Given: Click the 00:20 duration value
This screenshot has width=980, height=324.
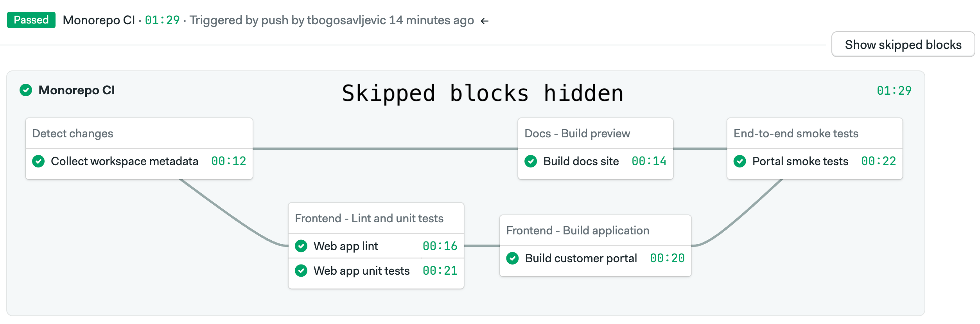Looking at the screenshot, I should click(x=667, y=258).
